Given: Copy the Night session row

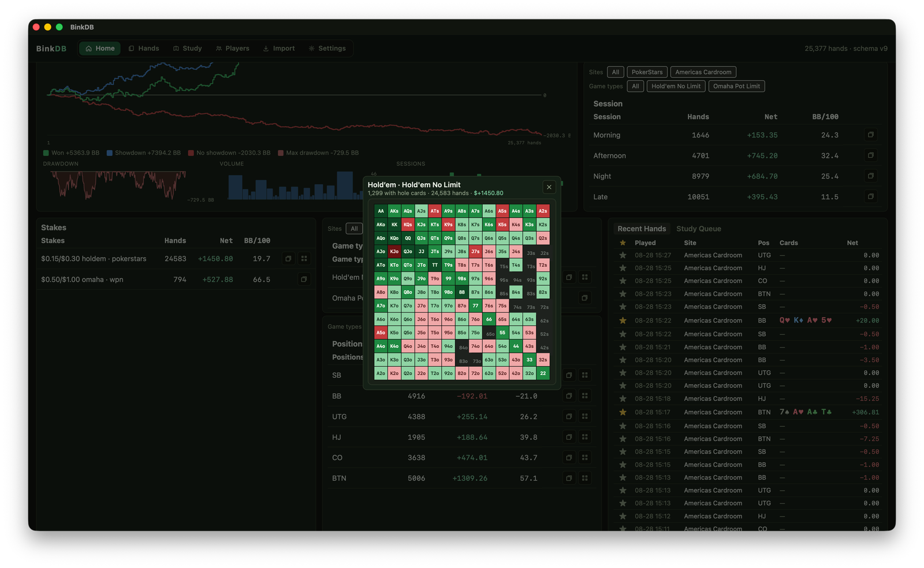Looking at the screenshot, I should pyautogui.click(x=870, y=176).
